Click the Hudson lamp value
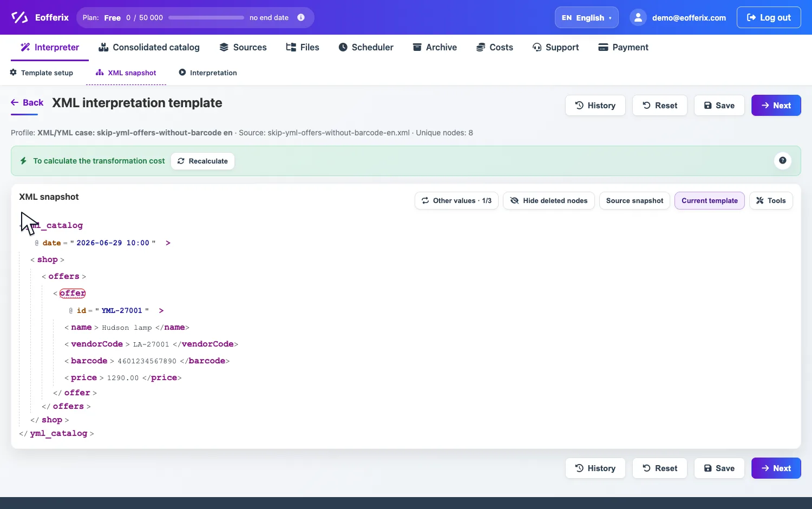Viewport: 812px width, 509px height. click(x=127, y=328)
